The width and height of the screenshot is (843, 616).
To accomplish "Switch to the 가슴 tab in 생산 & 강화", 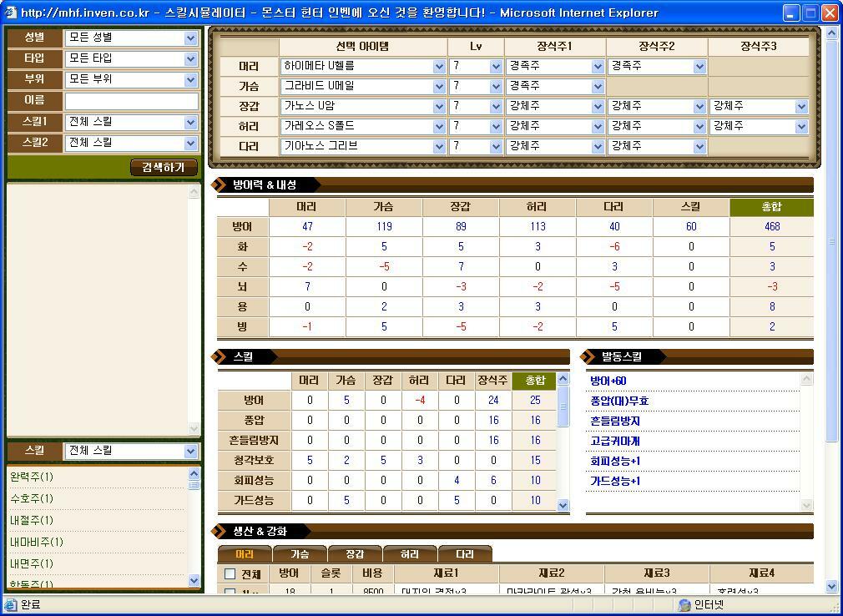I will [300, 553].
